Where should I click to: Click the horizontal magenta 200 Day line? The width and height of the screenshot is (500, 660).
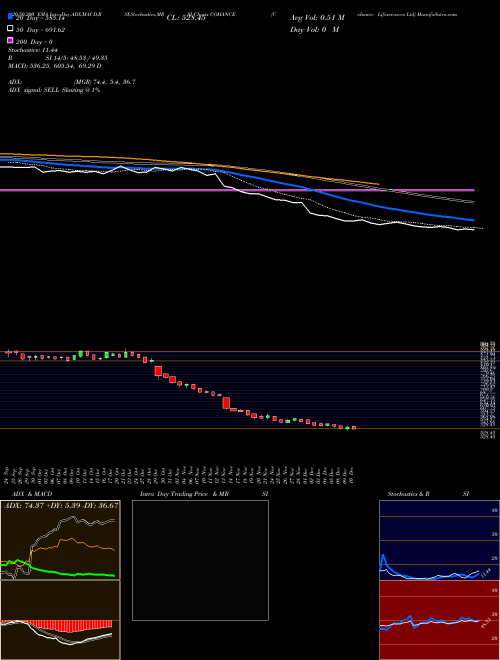(237, 190)
